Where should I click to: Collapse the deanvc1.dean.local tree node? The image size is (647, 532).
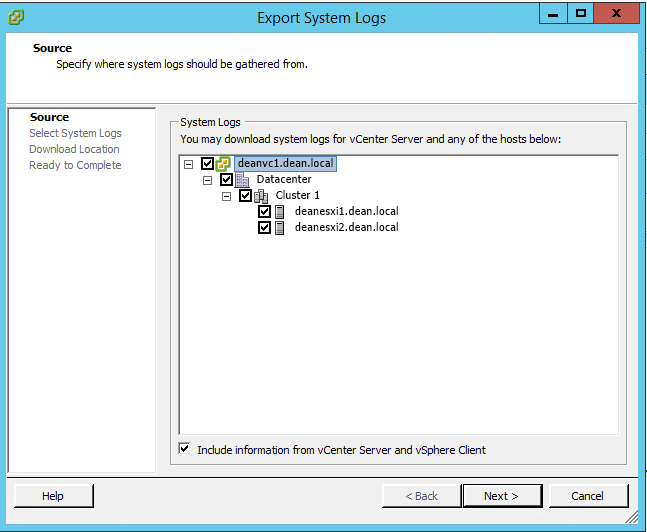point(189,164)
